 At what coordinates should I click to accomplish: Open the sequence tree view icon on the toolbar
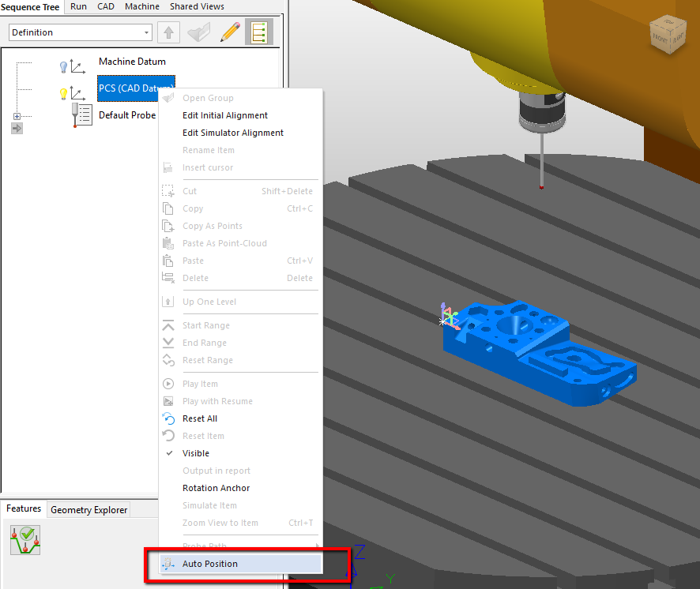click(x=258, y=32)
